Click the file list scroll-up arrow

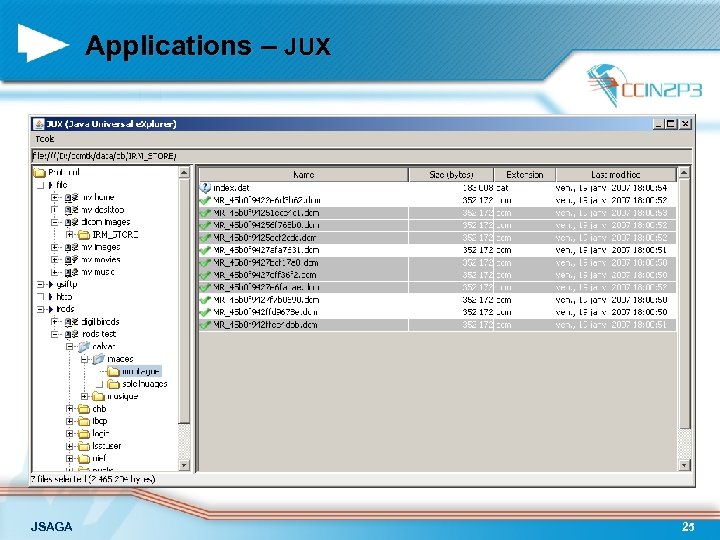click(x=684, y=173)
